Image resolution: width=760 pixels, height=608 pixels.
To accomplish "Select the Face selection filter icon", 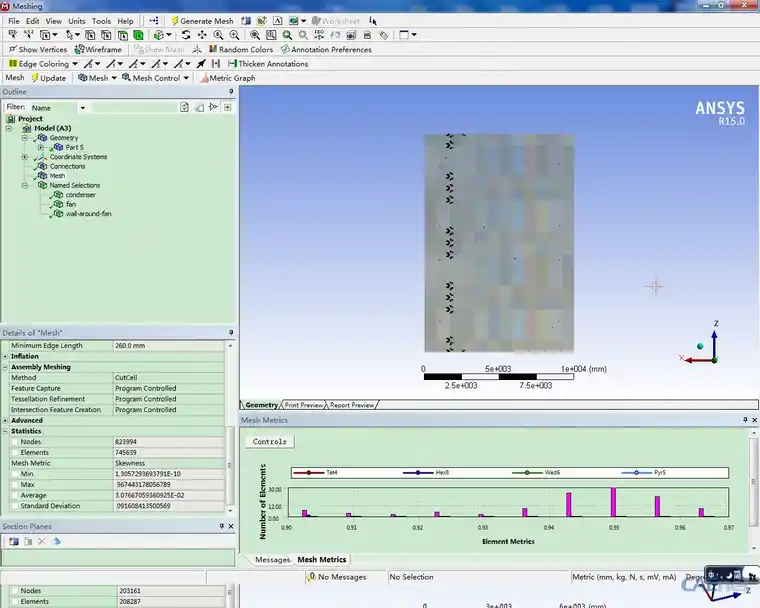I will pos(123,35).
